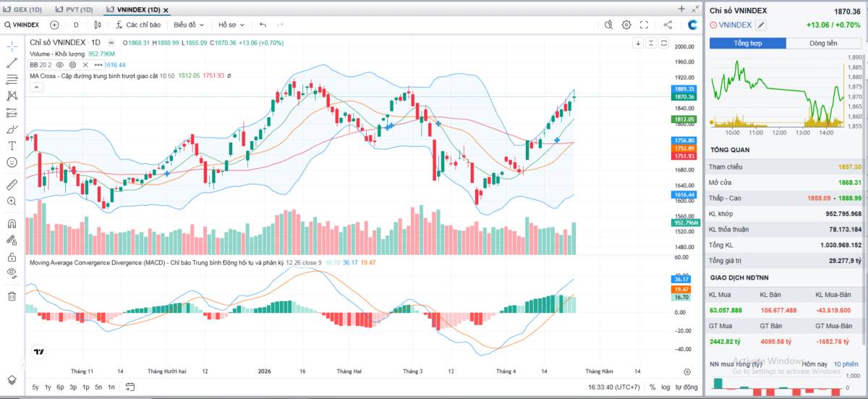868x399 pixels.
Task: Switch to the PVT (1D) tab
Action: (x=75, y=9)
